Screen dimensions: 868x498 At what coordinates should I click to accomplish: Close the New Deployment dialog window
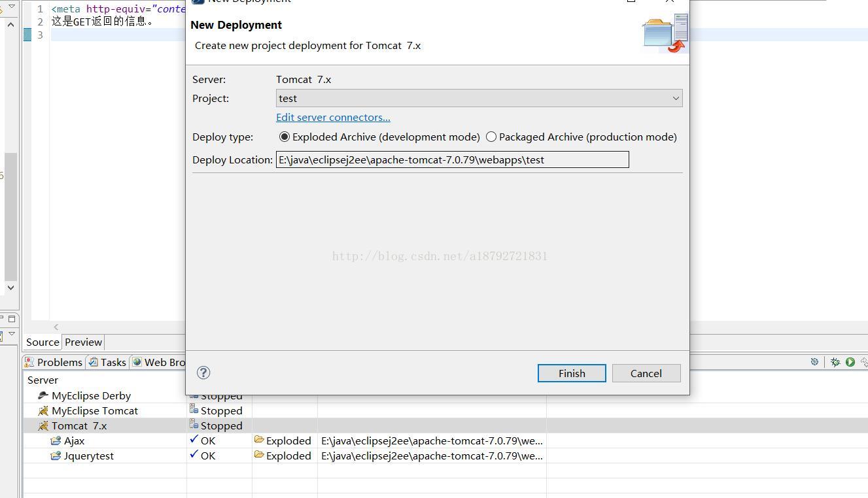pyautogui.click(x=670, y=1)
